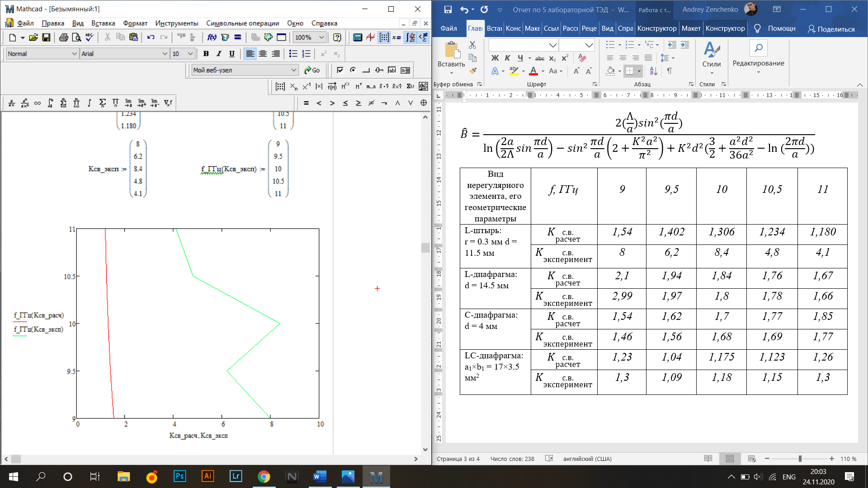This screenshot has height=488, width=868.
Task: Open the Формат menu in Mathcad
Action: (135, 23)
